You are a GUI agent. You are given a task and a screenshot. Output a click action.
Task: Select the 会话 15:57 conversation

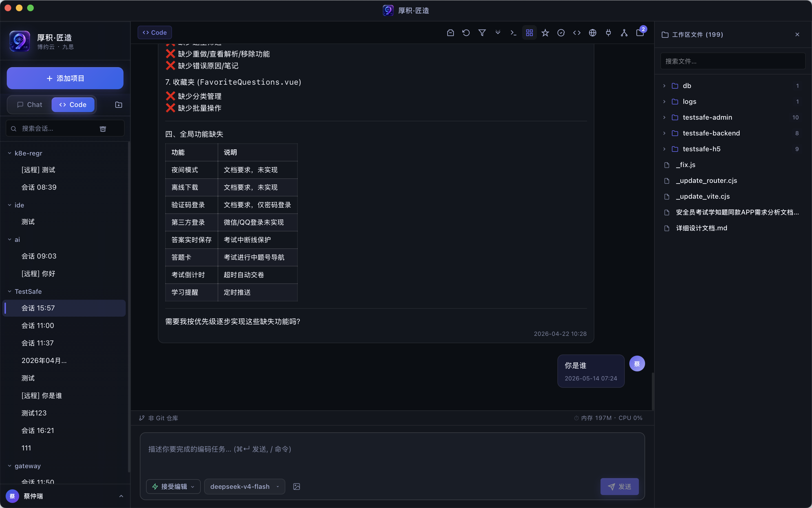coord(64,308)
